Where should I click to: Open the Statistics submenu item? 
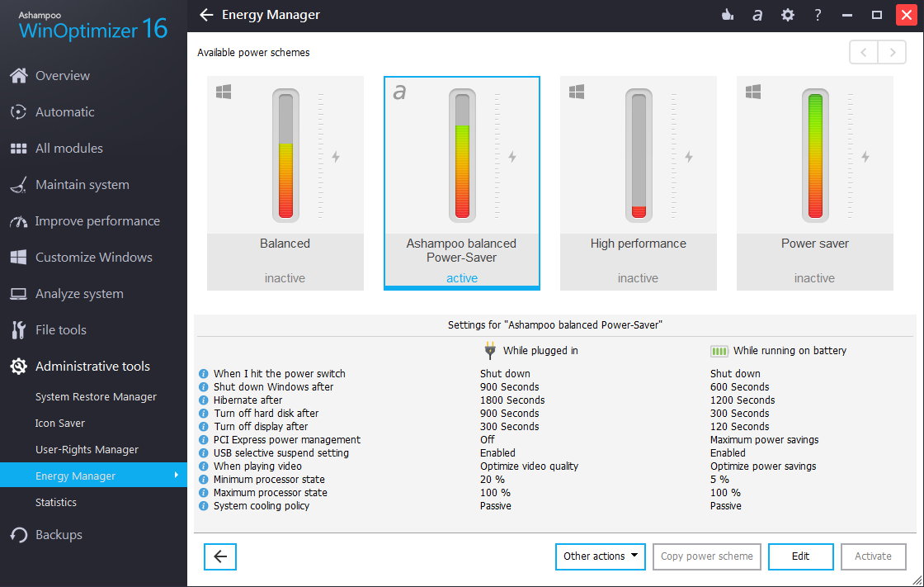[55, 502]
